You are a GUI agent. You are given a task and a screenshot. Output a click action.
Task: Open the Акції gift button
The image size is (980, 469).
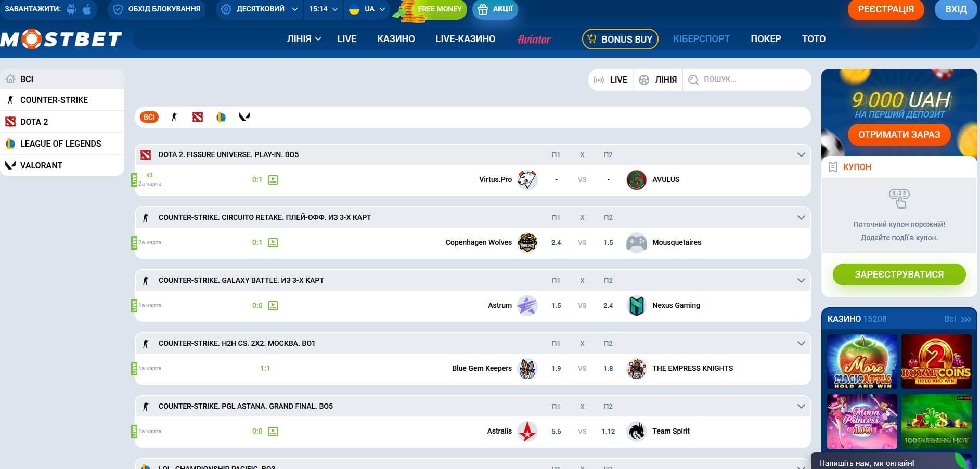pos(495,9)
